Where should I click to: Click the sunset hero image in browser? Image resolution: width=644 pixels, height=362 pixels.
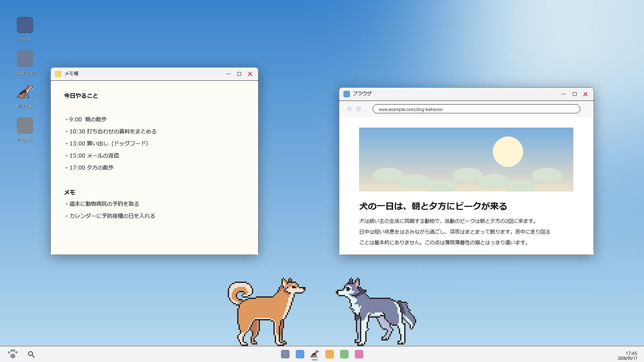pos(466,160)
